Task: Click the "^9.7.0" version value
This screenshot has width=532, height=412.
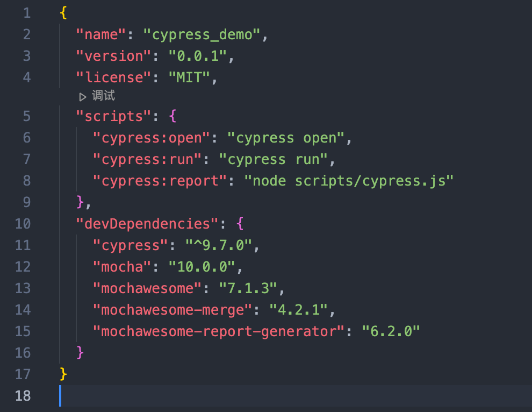Action: (x=219, y=245)
